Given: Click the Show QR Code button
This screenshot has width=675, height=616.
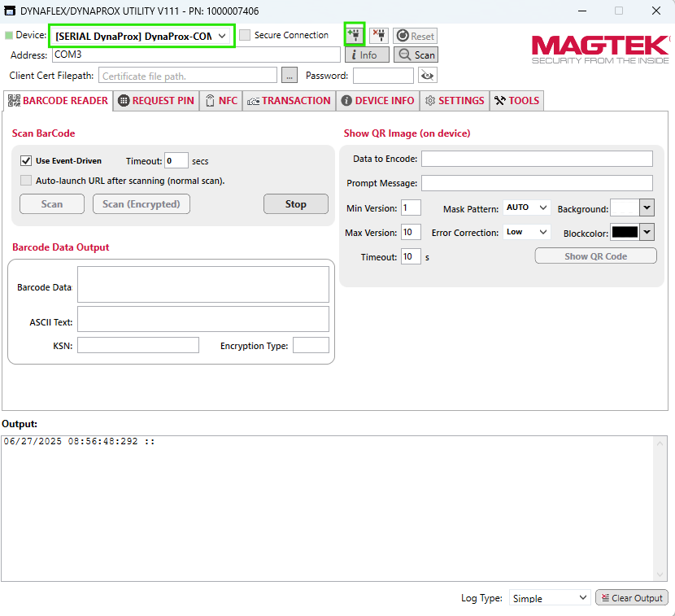Looking at the screenshot, I should click(596, 256).
